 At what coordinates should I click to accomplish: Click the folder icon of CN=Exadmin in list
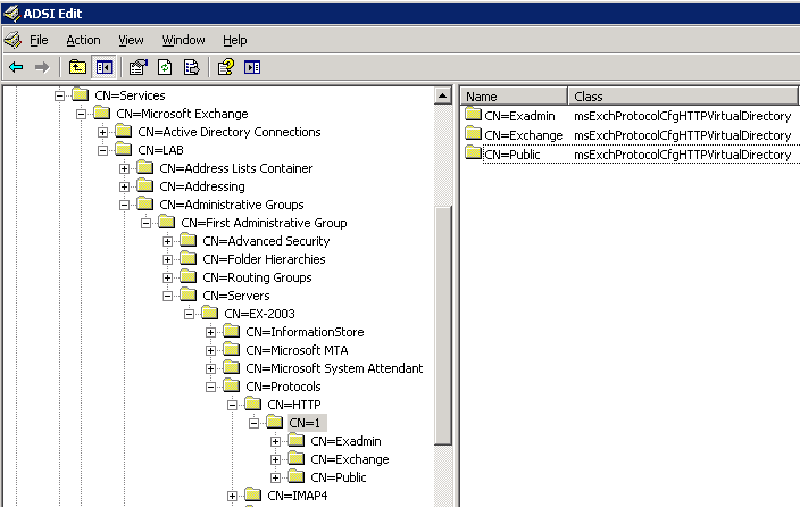pos(473,114)
